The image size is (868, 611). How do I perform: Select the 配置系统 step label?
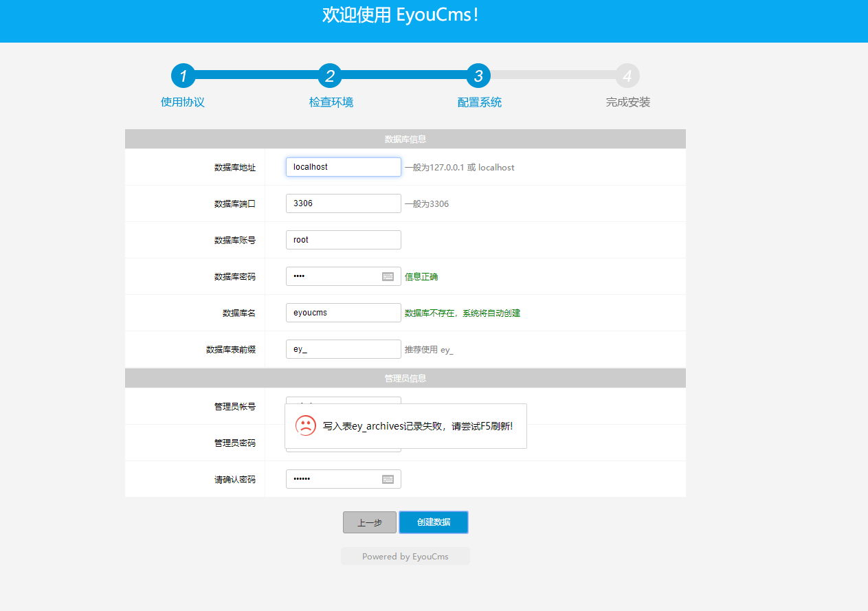pyautogui.click(x=480, y=102)
